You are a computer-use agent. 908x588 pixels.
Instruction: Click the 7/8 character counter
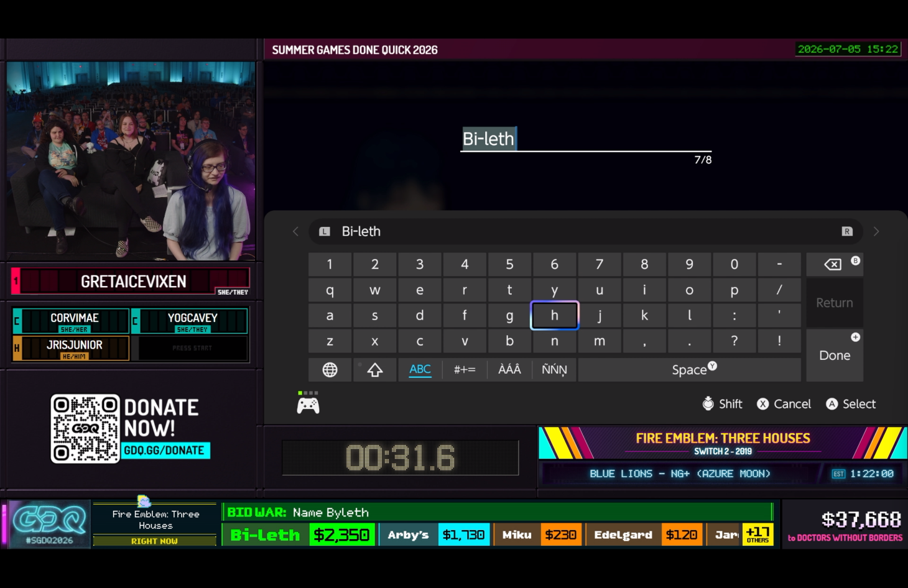[x=703, y=160]
